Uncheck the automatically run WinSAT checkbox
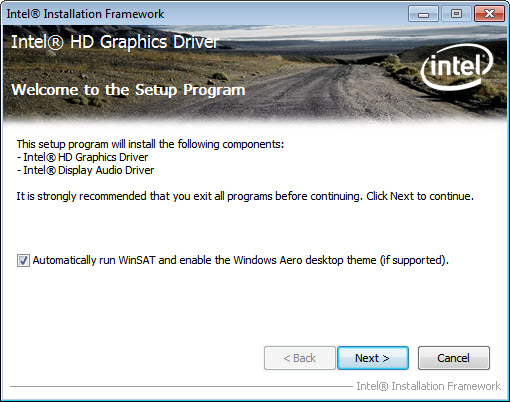The height and width of the screenshot is (402, 510). click(x=23, y=260)
